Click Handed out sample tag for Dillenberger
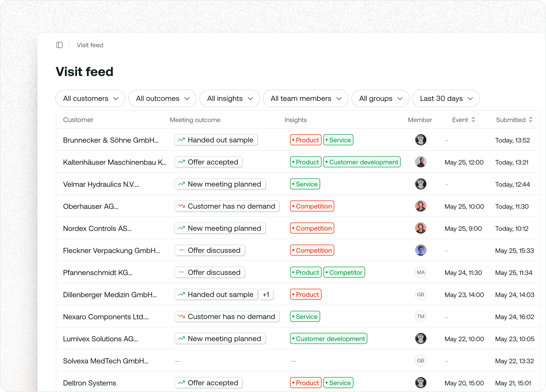 (216, 294)
